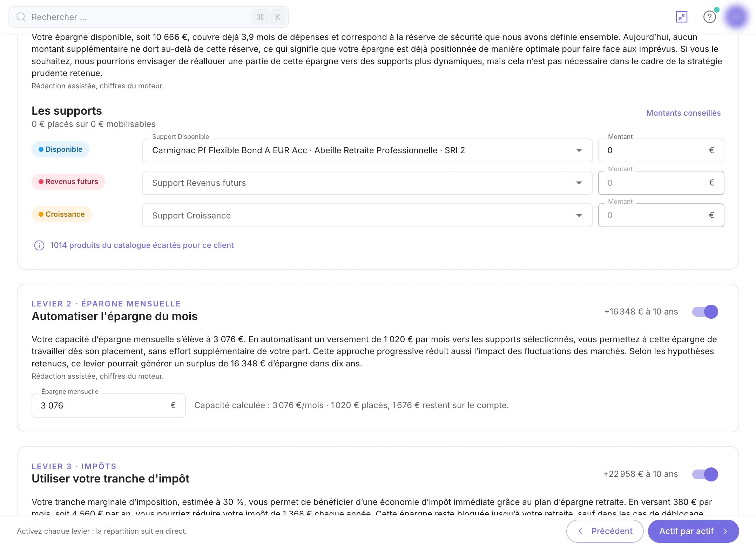Image resolution: width=756 pixels, height=547 pixels.
Task: Click the collapse view icon in header
Action: (x=681, y=17)
